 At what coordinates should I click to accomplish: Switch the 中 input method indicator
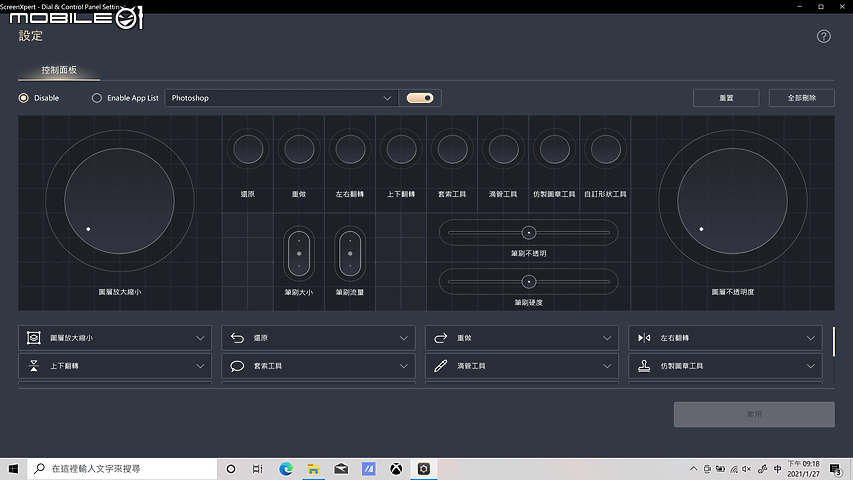tap(777, 469)
